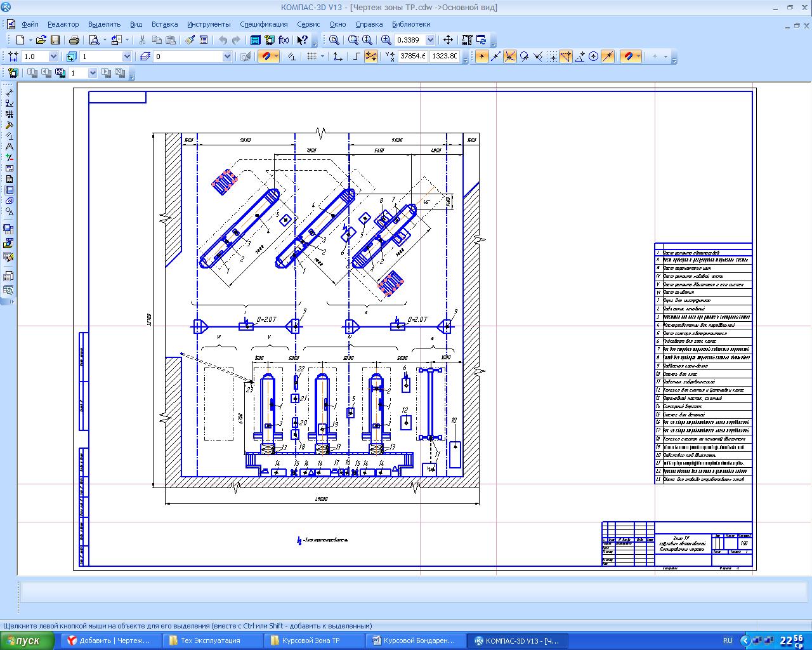Toggle the grid display button
812x650 pixels.
coord(311,56)
